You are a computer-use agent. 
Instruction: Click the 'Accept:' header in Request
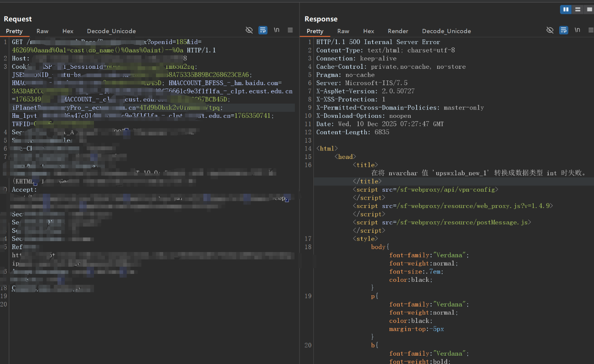pyautogui.click(x=24, y=190)
